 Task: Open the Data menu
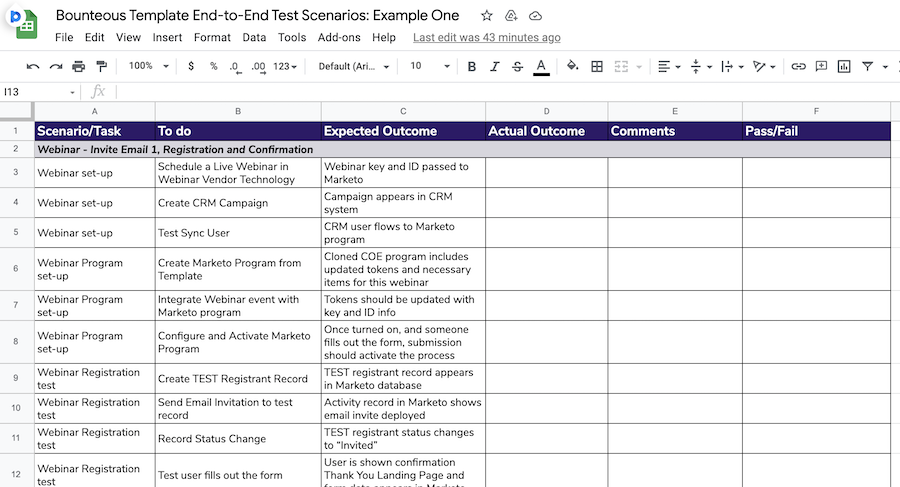click(x=254, y=37)
